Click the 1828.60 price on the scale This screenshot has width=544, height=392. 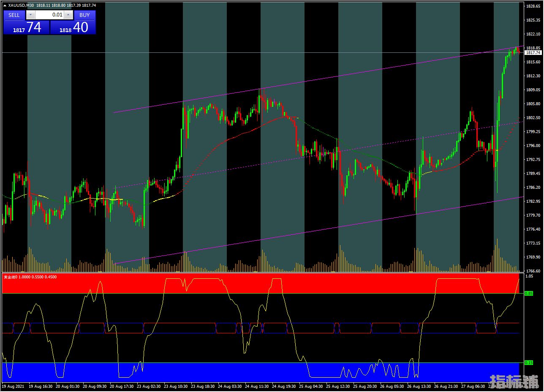[x=533, y=6]
